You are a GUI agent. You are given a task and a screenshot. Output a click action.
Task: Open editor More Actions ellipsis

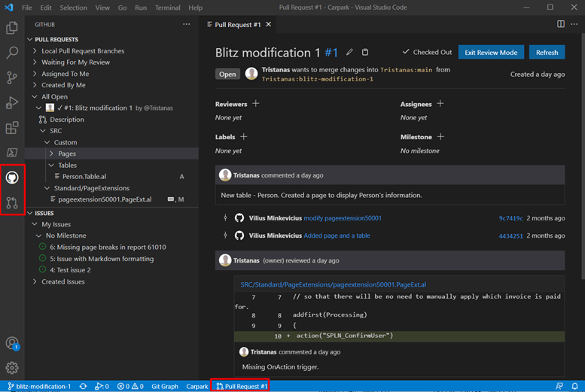[x=574, y=24]
